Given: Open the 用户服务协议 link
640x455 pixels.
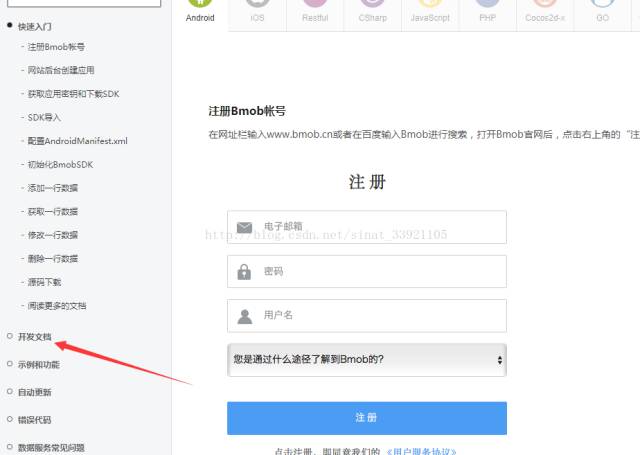Looking at the screenshot, I should (x=421, y=451).
